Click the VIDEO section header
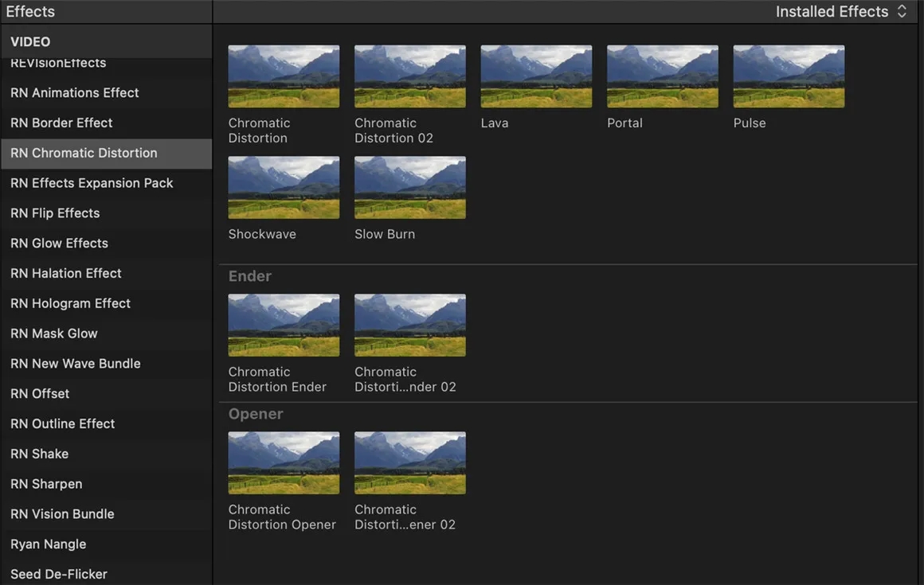Viewport: 924px width, 585px height. [x=30, y=42]
